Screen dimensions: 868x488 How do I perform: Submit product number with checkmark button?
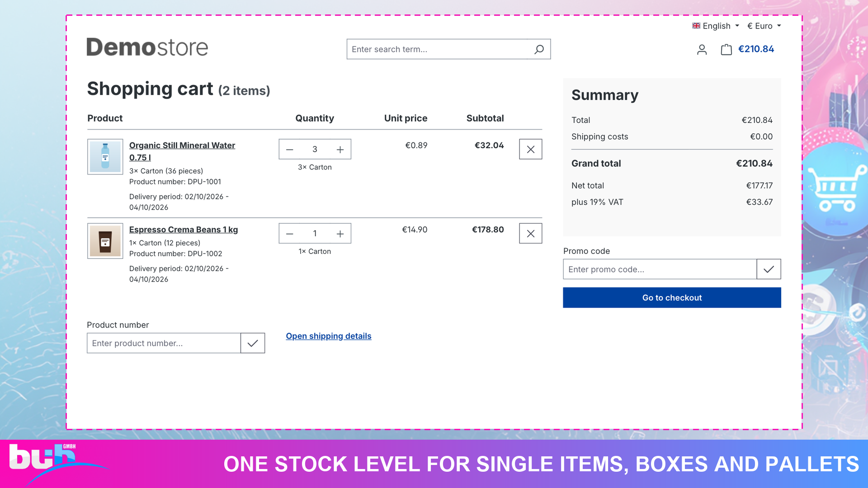[x=253, y=343]
